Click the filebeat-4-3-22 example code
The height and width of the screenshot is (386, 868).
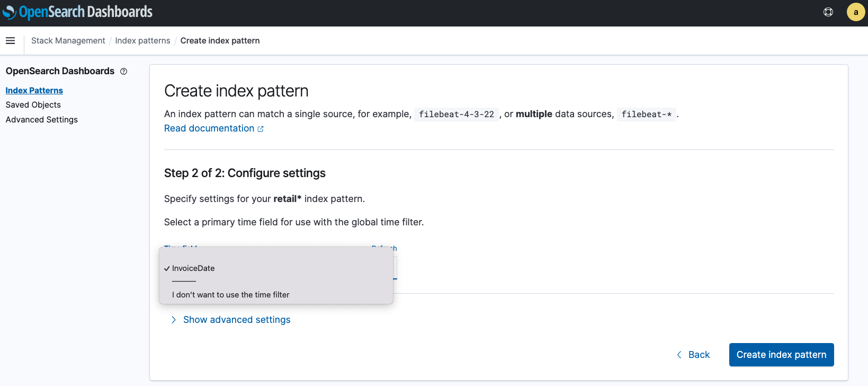pyautogui.click(x=457, y=114)
